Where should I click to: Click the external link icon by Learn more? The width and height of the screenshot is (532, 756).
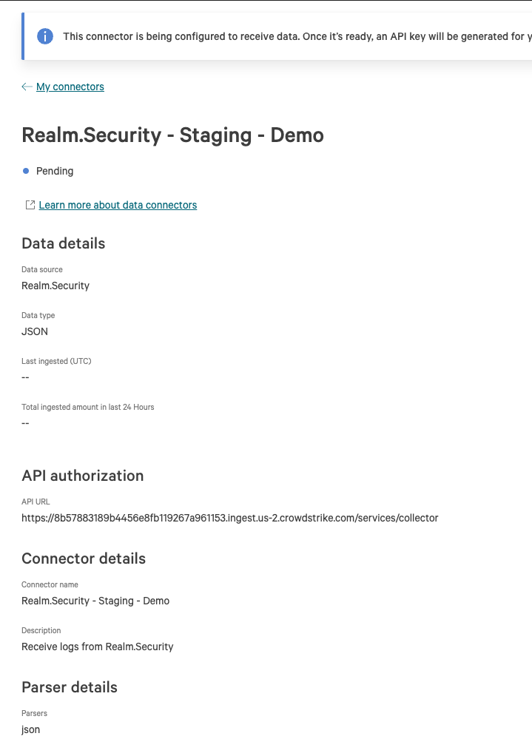[x=30, y=205]
